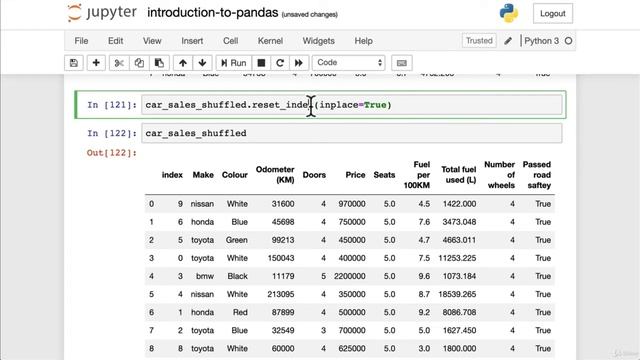The height and width of the screenshot is (360, 640).
Task: Interrupt the kernel with stop icon
Action: click(261, 63)
